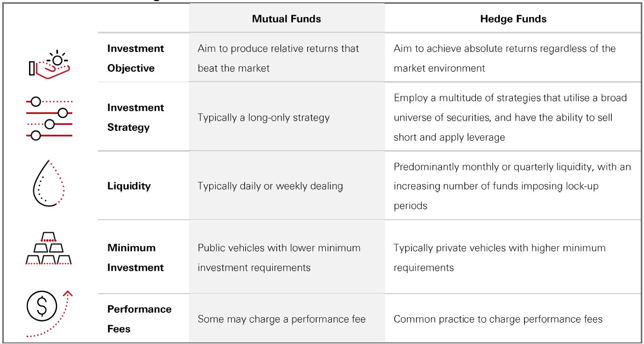Viewport: 644px width, 344px height.
Task: Click 'Typically daily or weekly dealing' cell
Action: pos(270,186)
